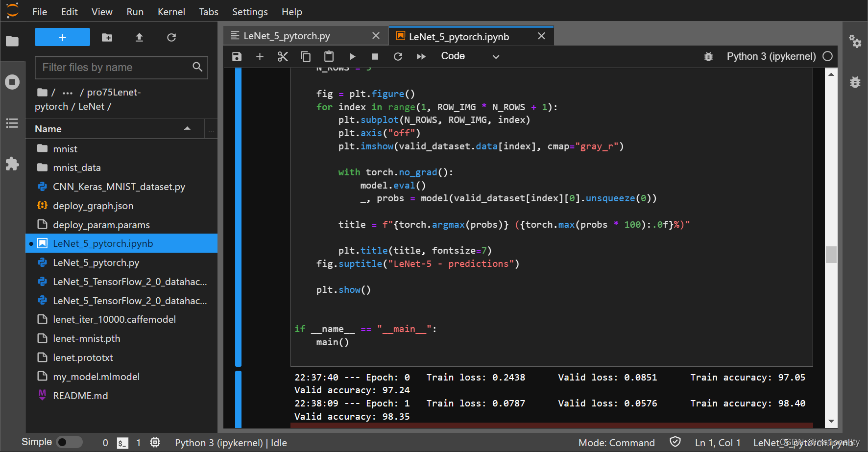Click Ln 1, Col 1 in status bar

point(718,443)
